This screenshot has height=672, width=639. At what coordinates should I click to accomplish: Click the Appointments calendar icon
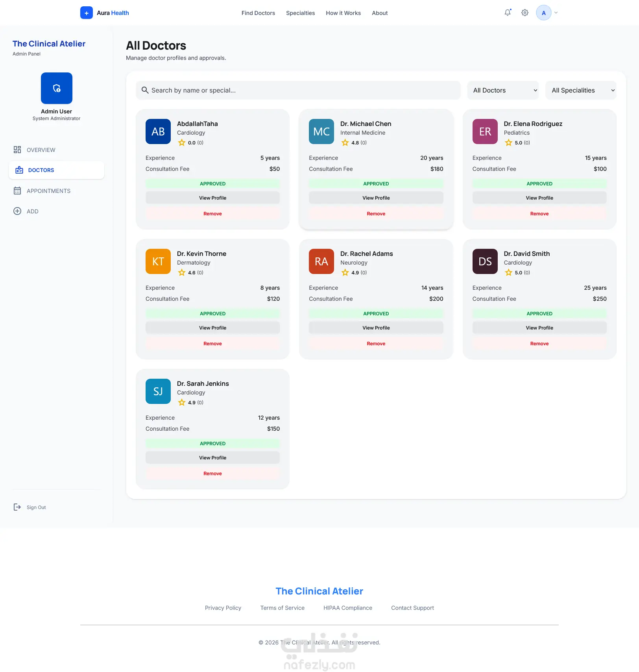point(17,191)
